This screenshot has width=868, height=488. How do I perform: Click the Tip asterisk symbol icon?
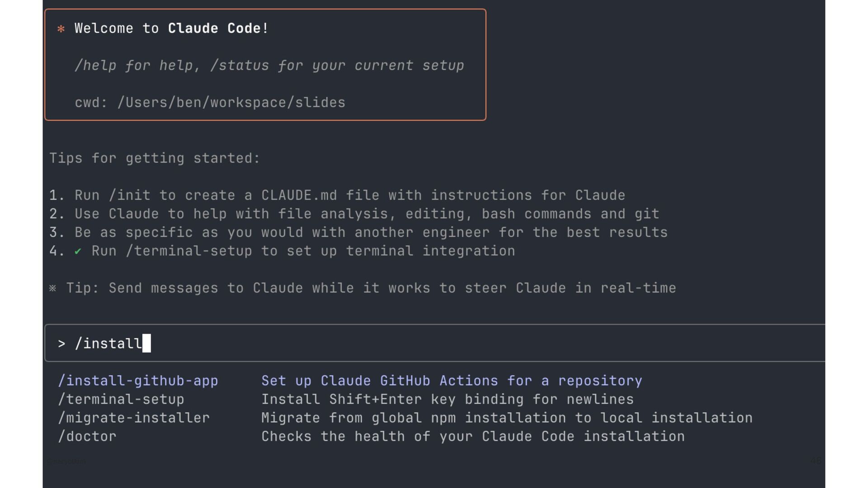[x=53, y=288]
